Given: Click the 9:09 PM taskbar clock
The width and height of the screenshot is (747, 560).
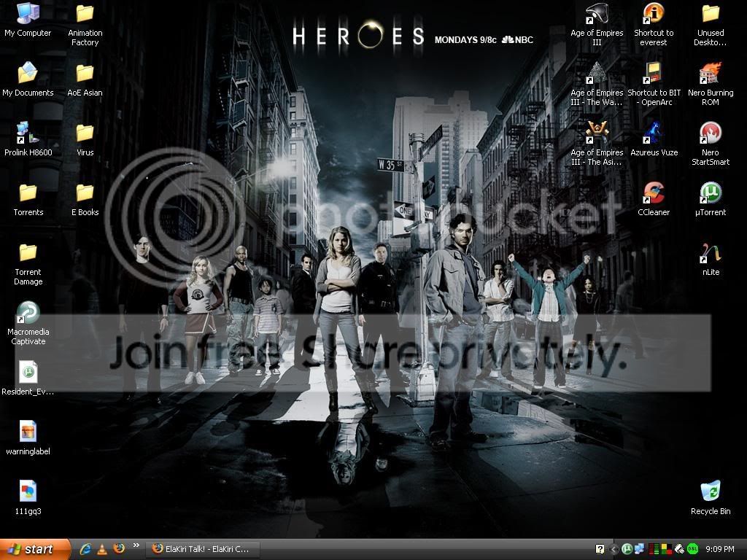Looking at the screenshot, I should pos(719,549).
